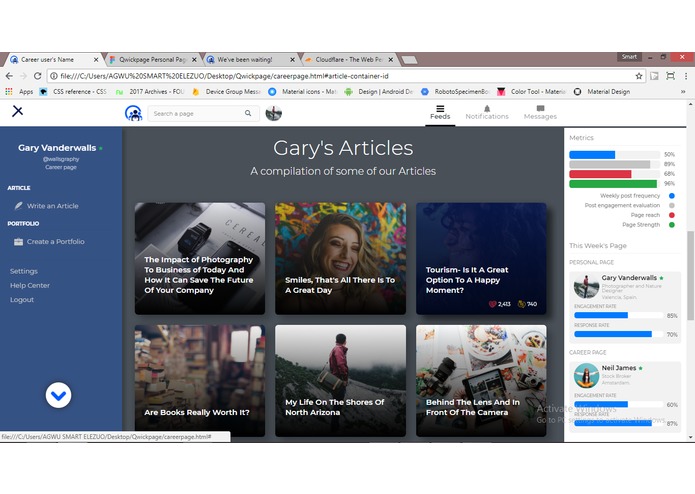695x494 pixels.
Task: Open Settings in sidebar
Action: coord(24,271)
